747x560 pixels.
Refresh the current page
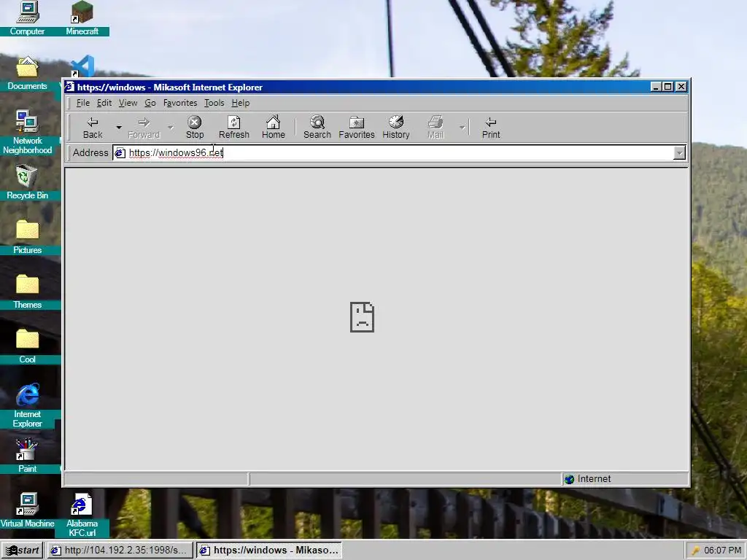coord(234,128)
